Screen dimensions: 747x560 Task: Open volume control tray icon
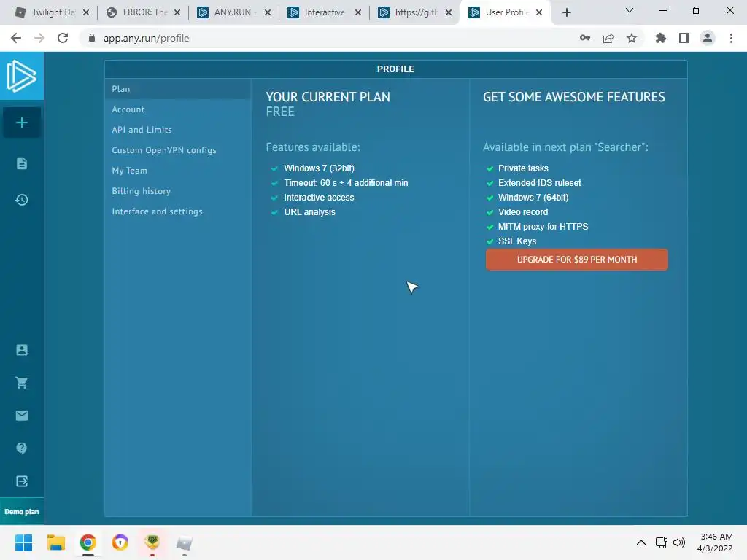click(x=679, y=542)
